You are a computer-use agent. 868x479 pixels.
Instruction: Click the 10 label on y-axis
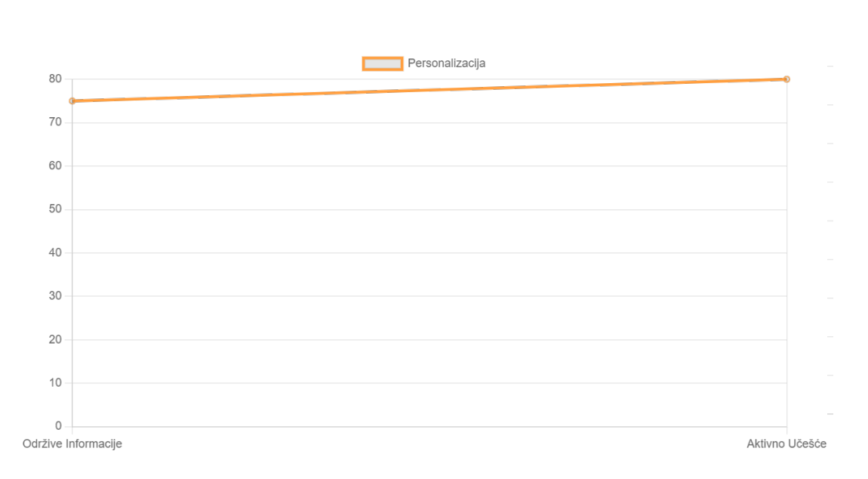55,382
